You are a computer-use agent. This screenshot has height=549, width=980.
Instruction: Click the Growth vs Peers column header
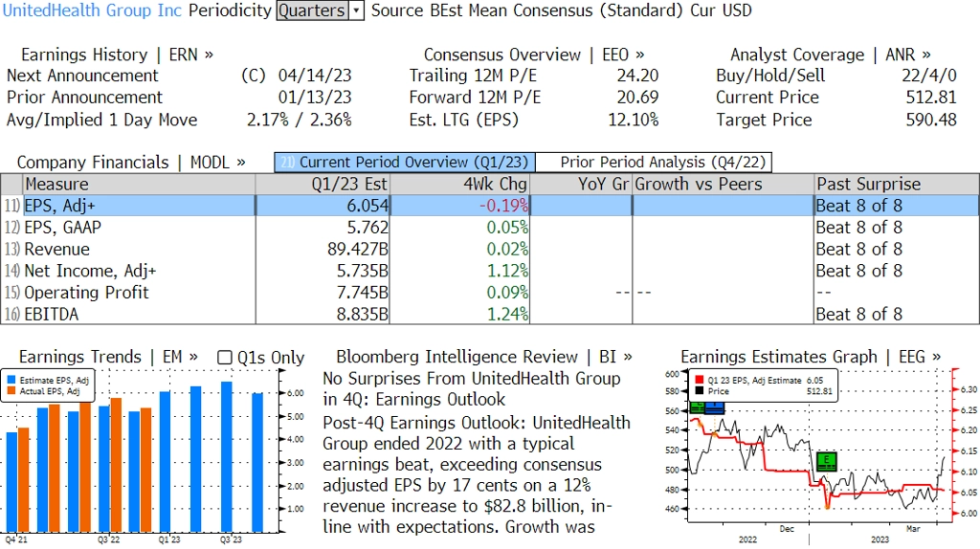(x=724, y=185)
